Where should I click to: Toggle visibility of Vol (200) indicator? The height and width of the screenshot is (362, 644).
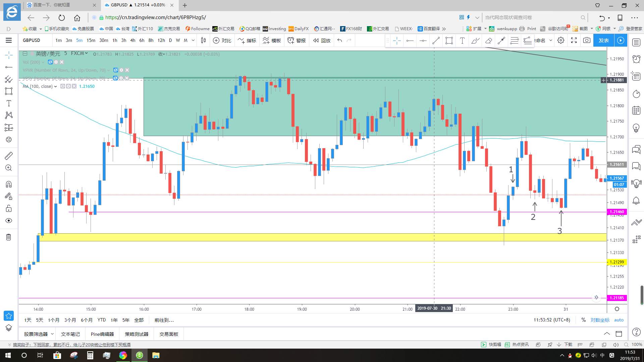[x=50, y=62]
